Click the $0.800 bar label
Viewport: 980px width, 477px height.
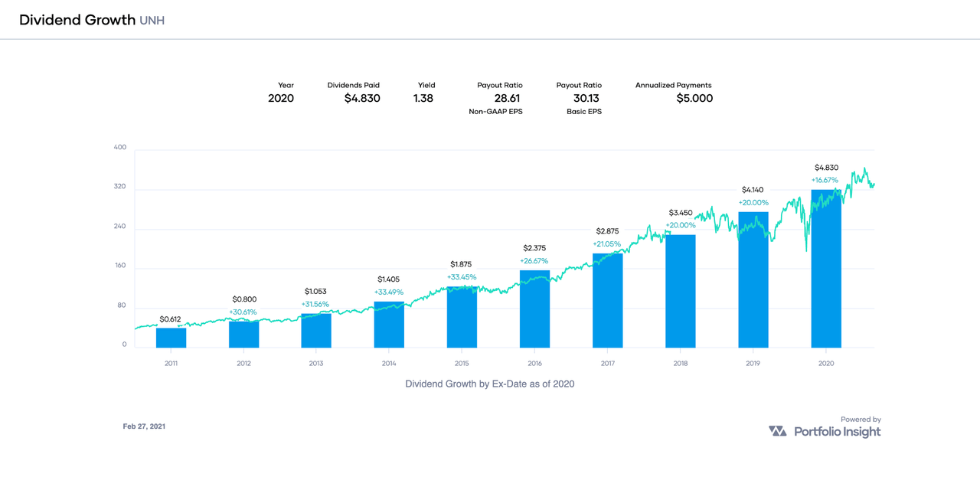[x=243, y=299]
